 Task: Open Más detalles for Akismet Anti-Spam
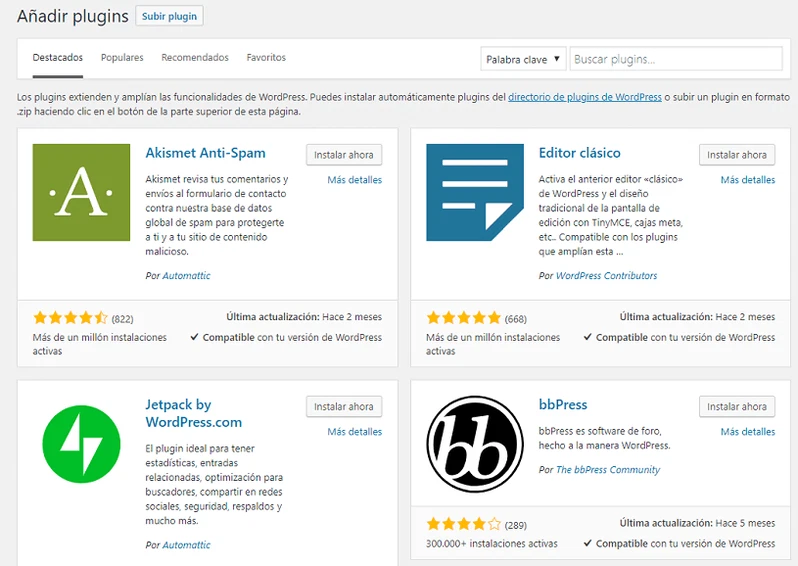(355, 180)
